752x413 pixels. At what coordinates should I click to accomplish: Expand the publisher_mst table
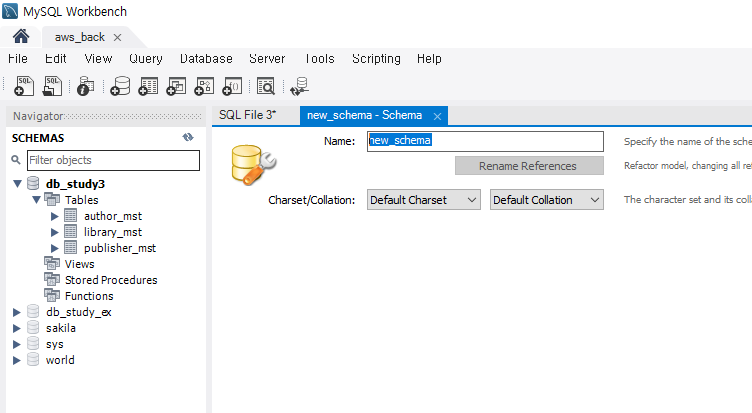pos(55,248)
